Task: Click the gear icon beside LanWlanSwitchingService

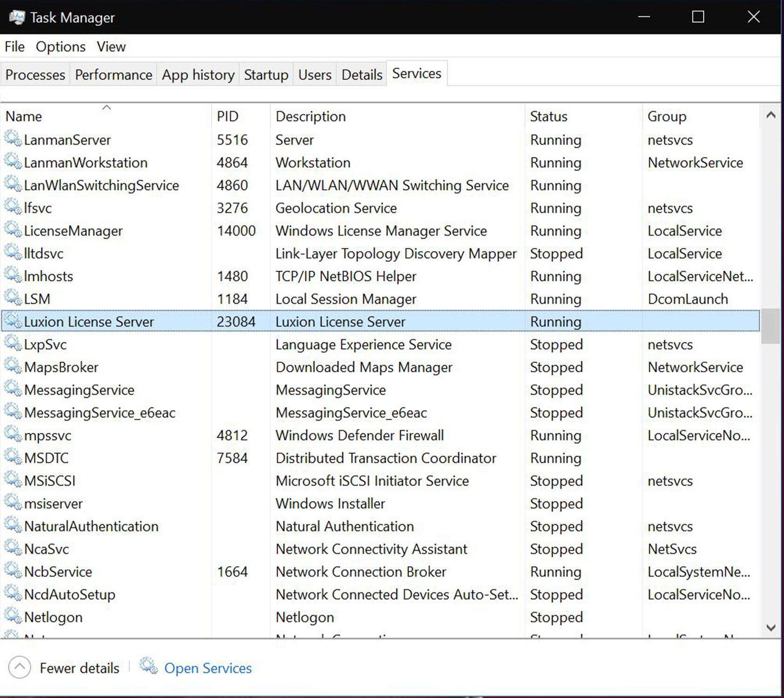Action: point(13,185)
